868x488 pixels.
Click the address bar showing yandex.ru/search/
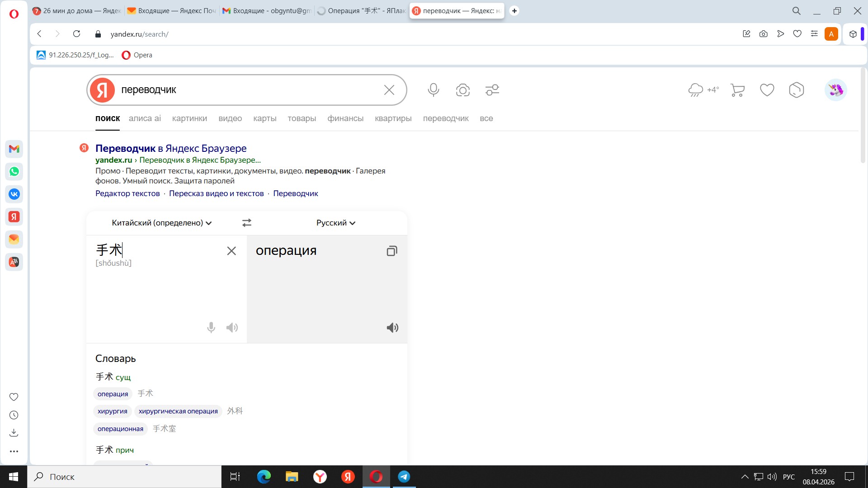tap(139, 34)
